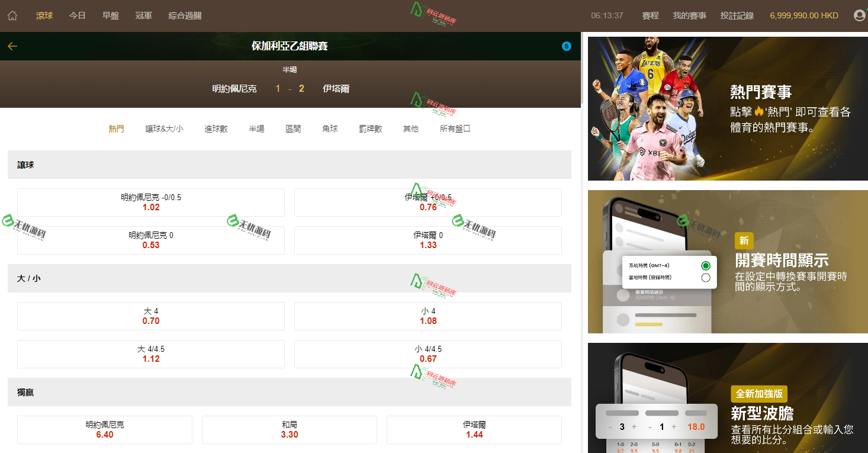This screenshot has width=868, height=453.
Task: Select 和局 at odds 3.30
Action: click(289, 429)
